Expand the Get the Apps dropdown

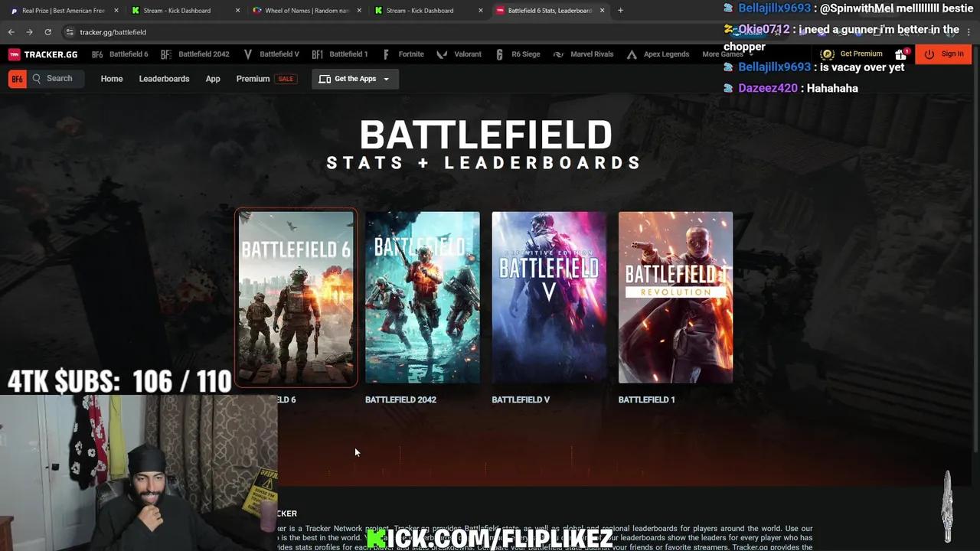click(354, 79)
